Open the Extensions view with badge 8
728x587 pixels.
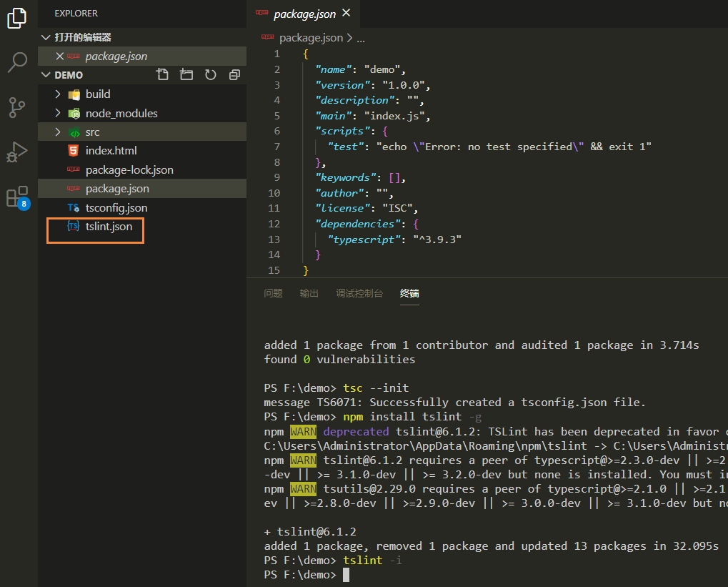click(x=18, y=197)
